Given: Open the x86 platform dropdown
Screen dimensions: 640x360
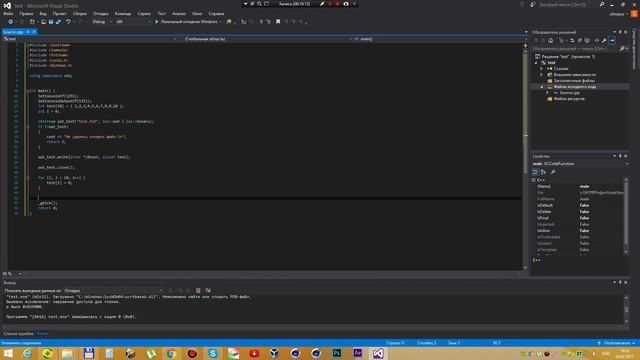Looking at the screenshot, I should click(x=133, y=22).
